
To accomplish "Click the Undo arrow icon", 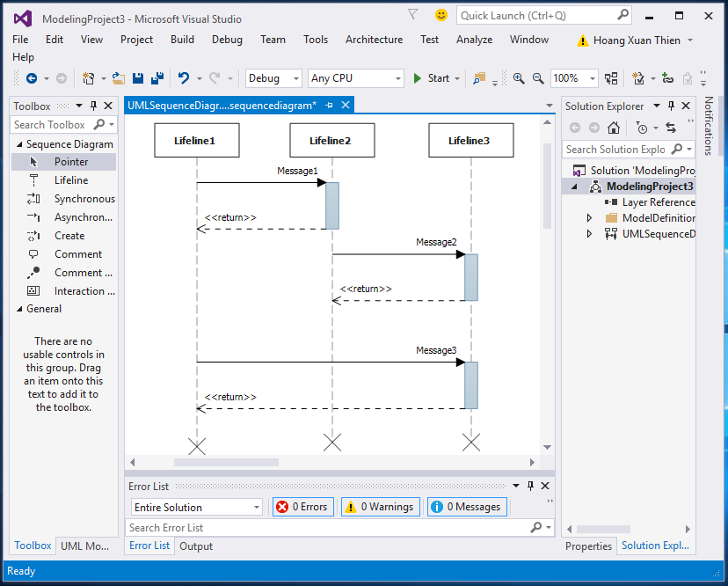I will [183, 77].
